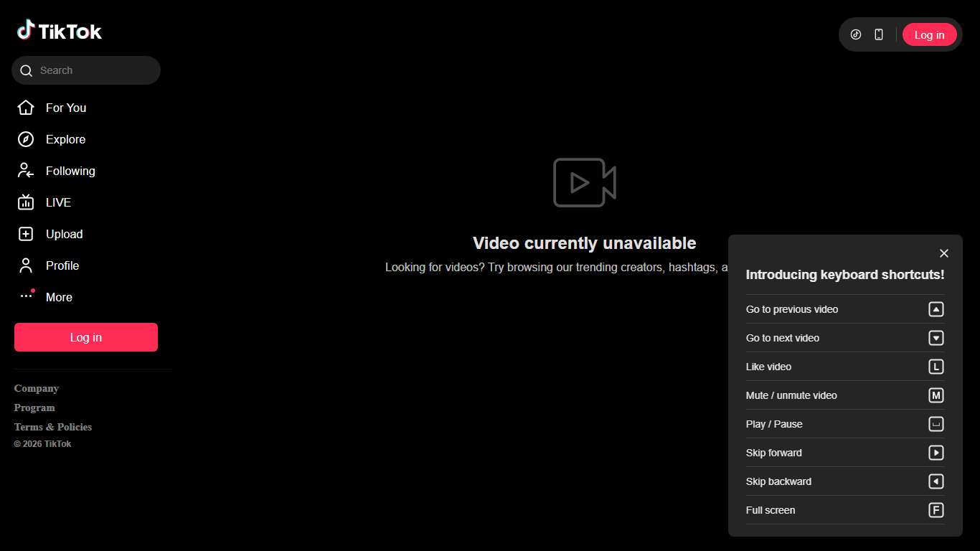980x551 pixels.
Task: Expand the Company footer section
Action: coord(37,388)
